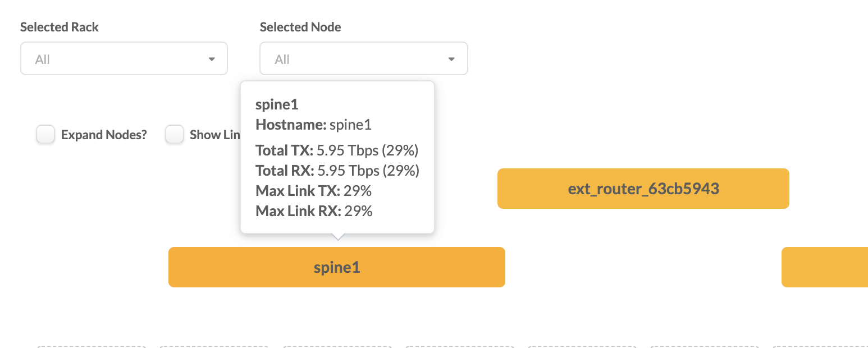Click the tooltip arrow pointer above spine1
The height and width of the screenshot is (348, 868).
click(337, 236)
